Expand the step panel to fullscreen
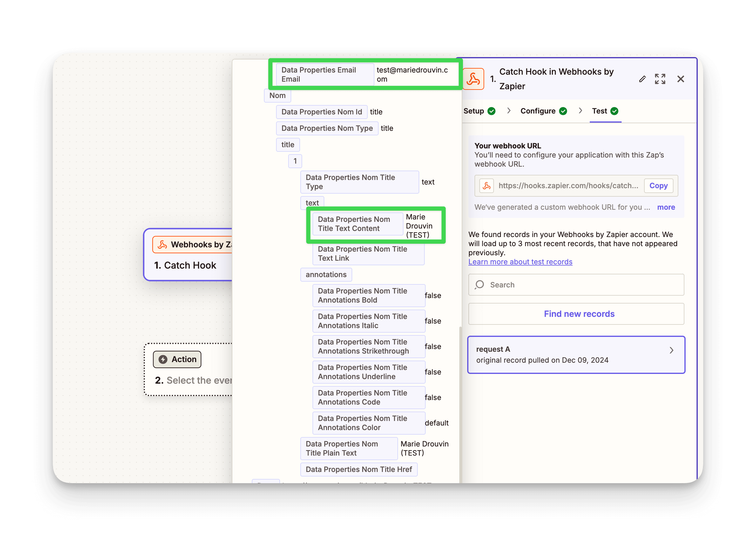756x536 pixels. (x=660, y=79)
